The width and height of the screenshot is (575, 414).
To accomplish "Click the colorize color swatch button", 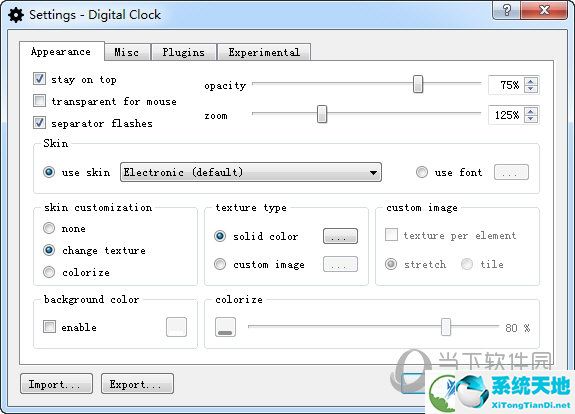I will coord(225,327).
